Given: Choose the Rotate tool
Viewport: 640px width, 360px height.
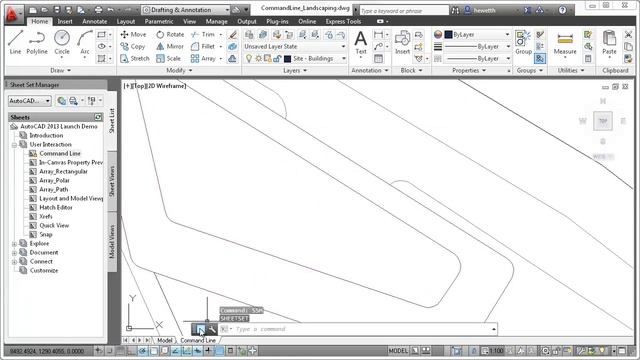Looking at the screenshot, I should pos(170,35).
